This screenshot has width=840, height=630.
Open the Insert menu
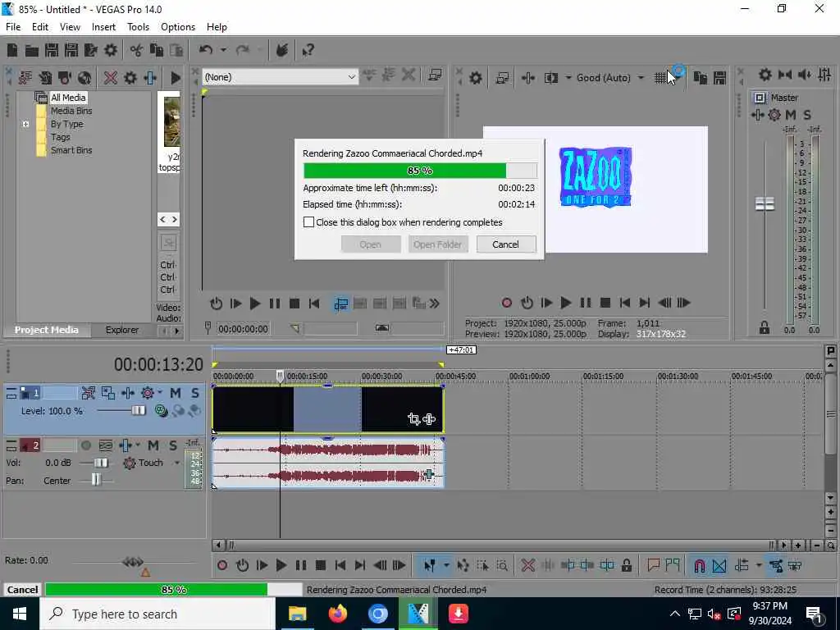pos(103,27)
